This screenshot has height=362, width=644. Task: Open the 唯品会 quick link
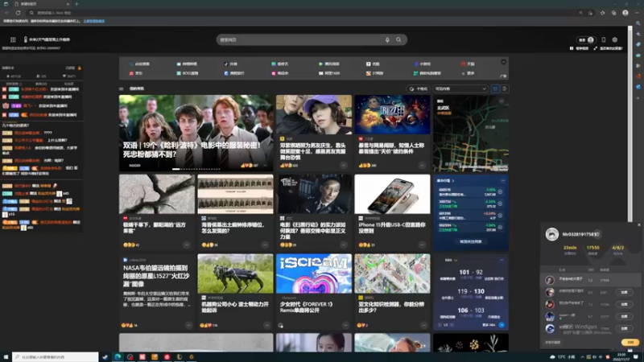(x=279, y=73)
